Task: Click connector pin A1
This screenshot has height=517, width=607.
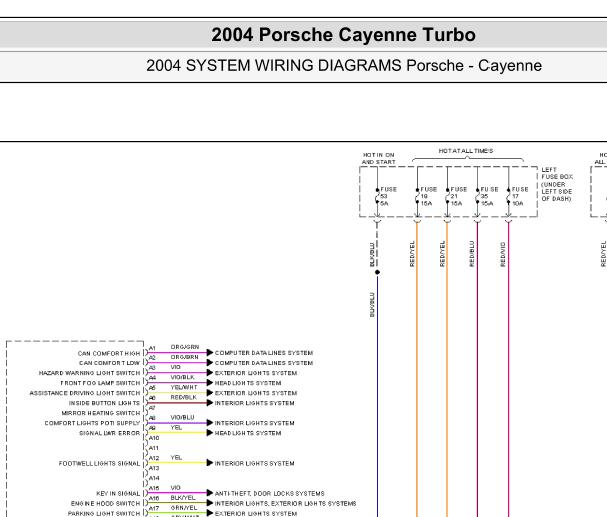Action: point(152,348)
